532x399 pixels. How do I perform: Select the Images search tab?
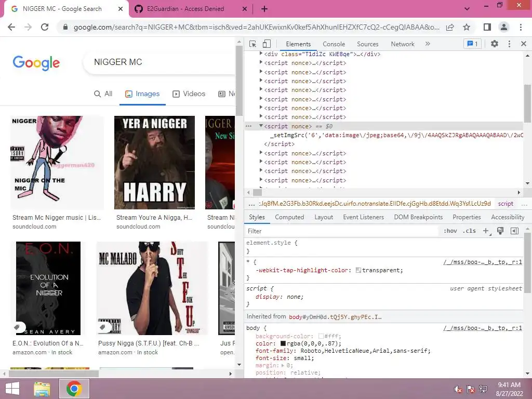coord(142,94)
